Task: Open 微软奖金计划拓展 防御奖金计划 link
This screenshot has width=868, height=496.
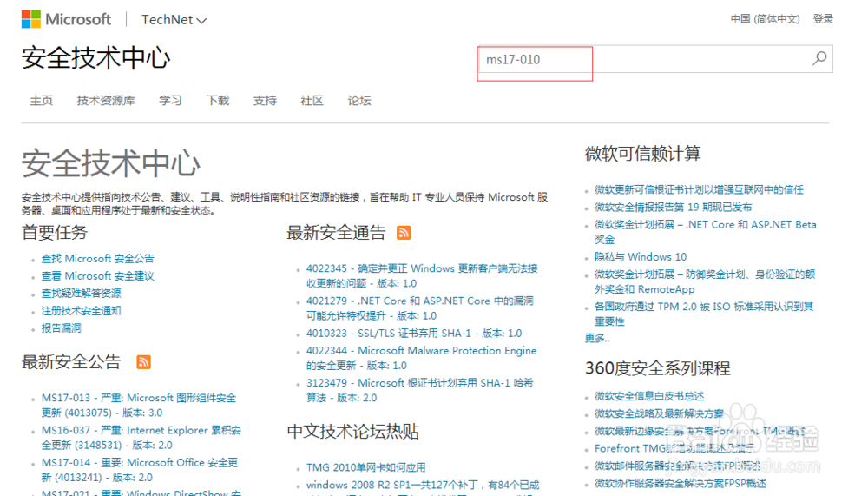Action: 705,281
